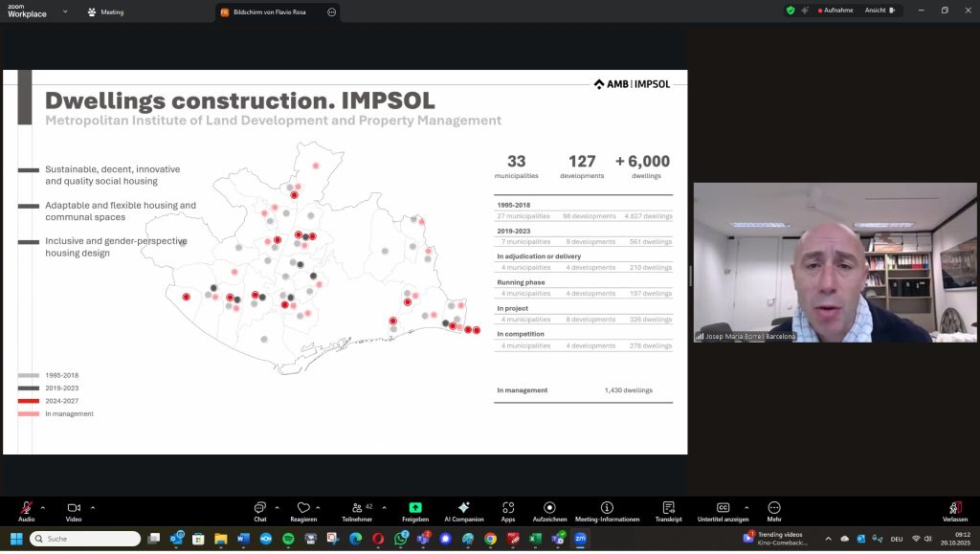Open the Transkript panel

(668, 508)
